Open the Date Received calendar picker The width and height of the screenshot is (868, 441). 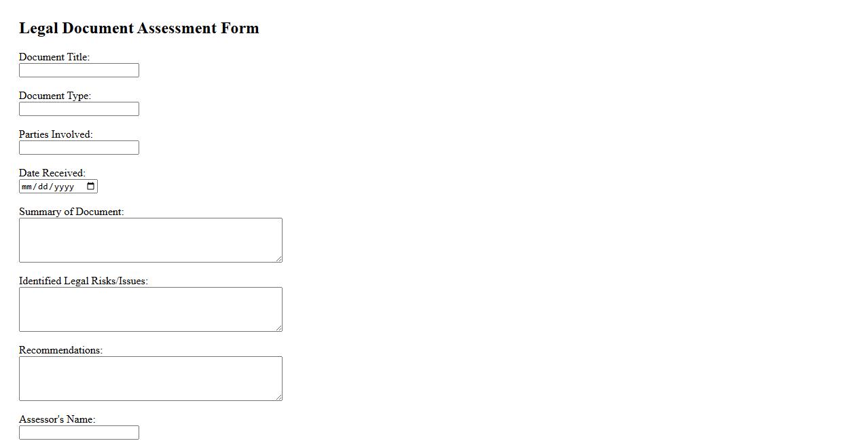tap(91, 187)
